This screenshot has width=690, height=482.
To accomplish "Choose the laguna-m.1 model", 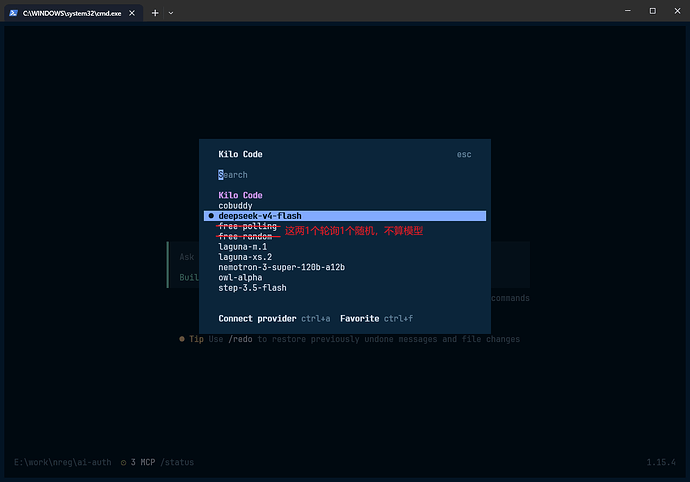I will 242,247.
